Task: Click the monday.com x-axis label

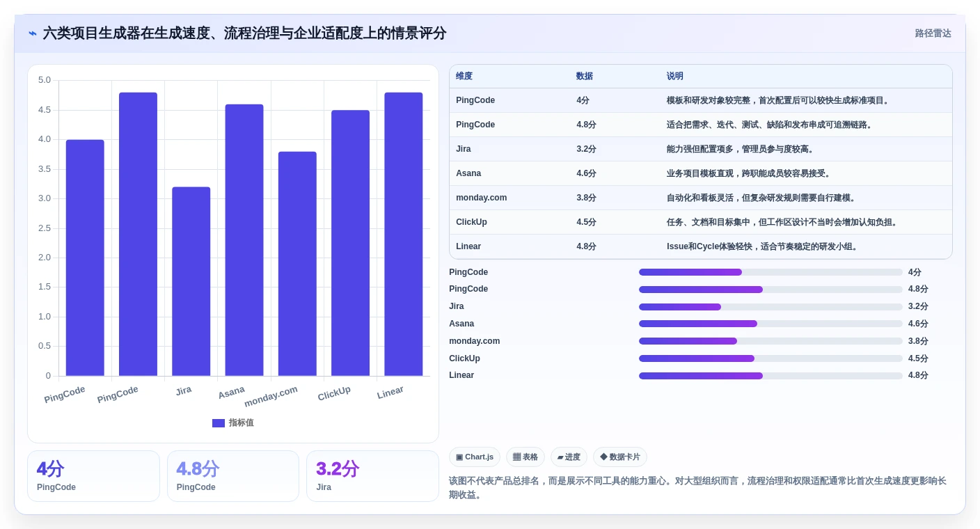Action: pyautogui.click(x=271, y=396)
